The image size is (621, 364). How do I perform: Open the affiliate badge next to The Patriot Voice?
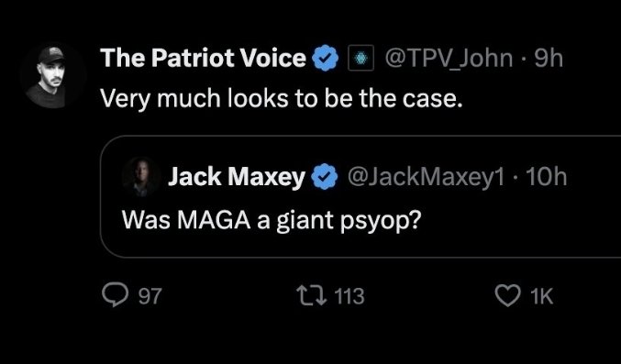click(360, 59)
